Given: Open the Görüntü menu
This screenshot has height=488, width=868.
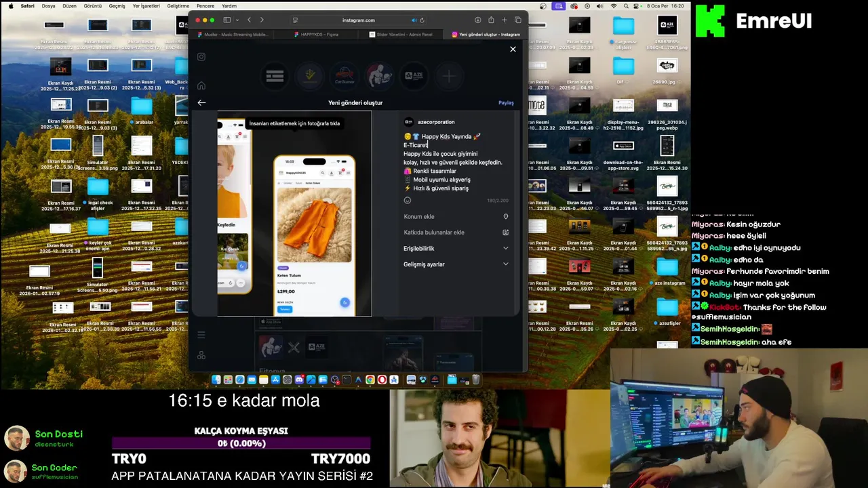Looking at the screenshot, I should click(92, 5).
